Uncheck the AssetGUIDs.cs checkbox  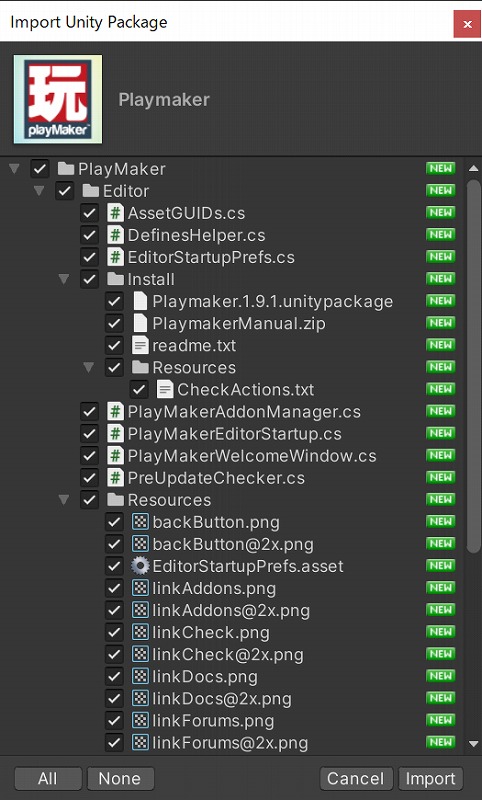[x=89, y=213]
